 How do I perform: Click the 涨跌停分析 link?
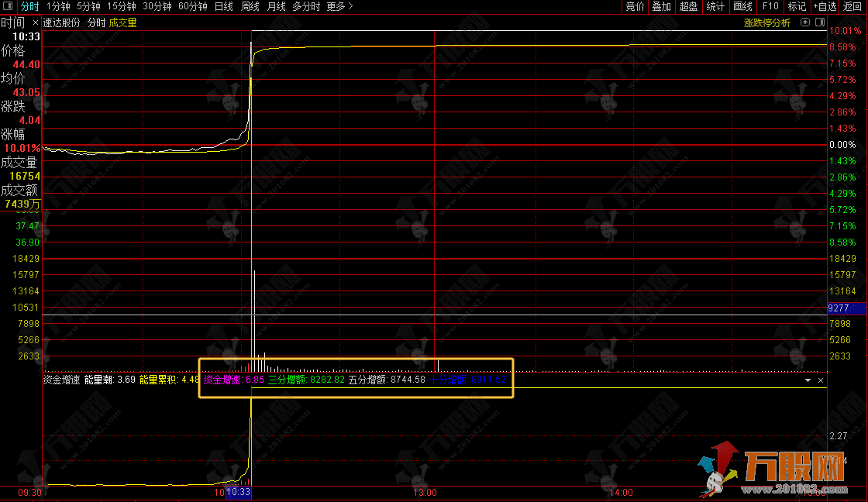(x=767, y=22)
